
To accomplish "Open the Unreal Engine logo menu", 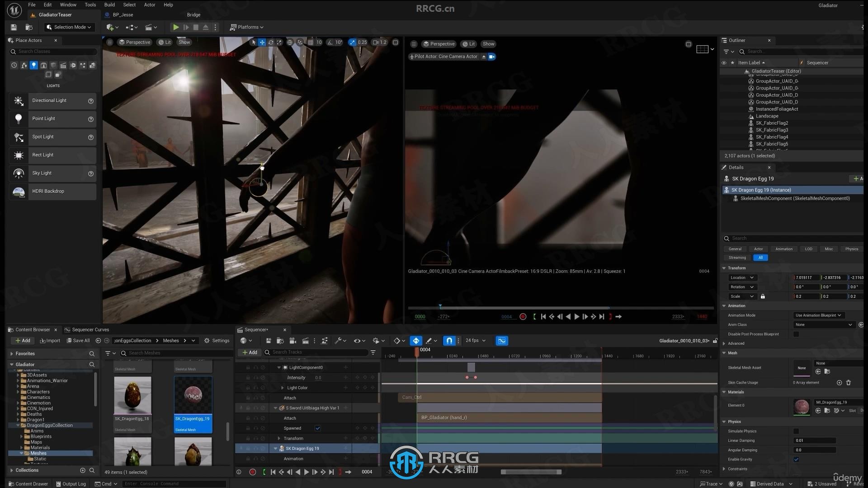I will [x=14, y=10].
